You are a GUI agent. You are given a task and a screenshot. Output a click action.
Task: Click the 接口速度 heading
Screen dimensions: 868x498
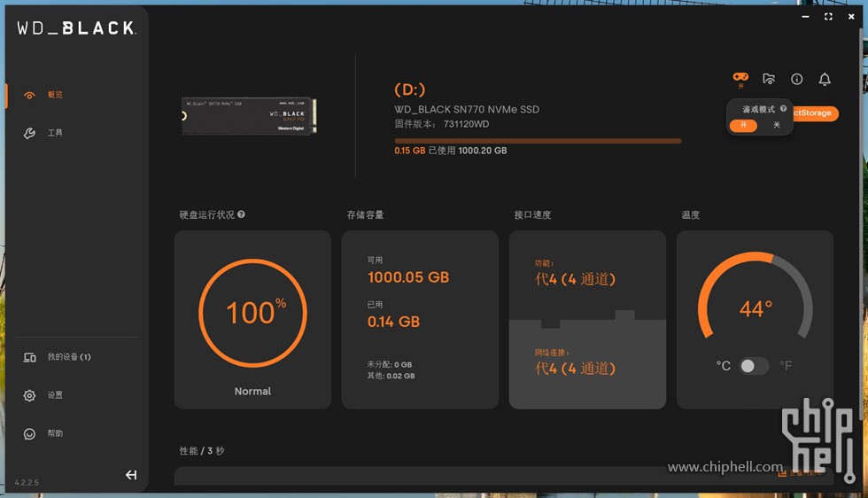[532, 215]
